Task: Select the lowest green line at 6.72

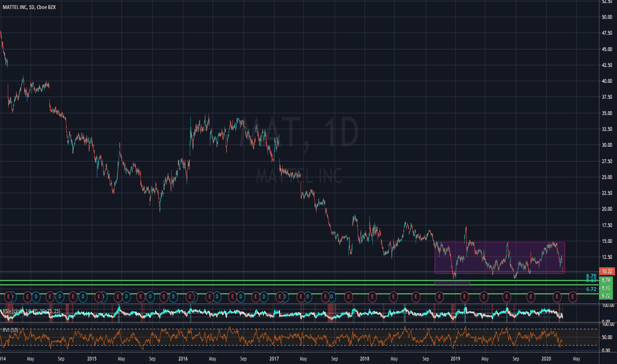Action: [299, 294]
